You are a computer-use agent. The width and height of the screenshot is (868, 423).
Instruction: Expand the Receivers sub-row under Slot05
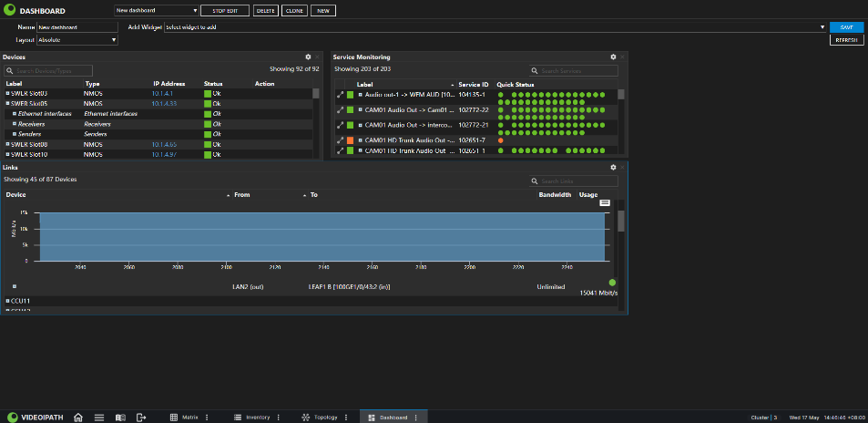(15, 124)
